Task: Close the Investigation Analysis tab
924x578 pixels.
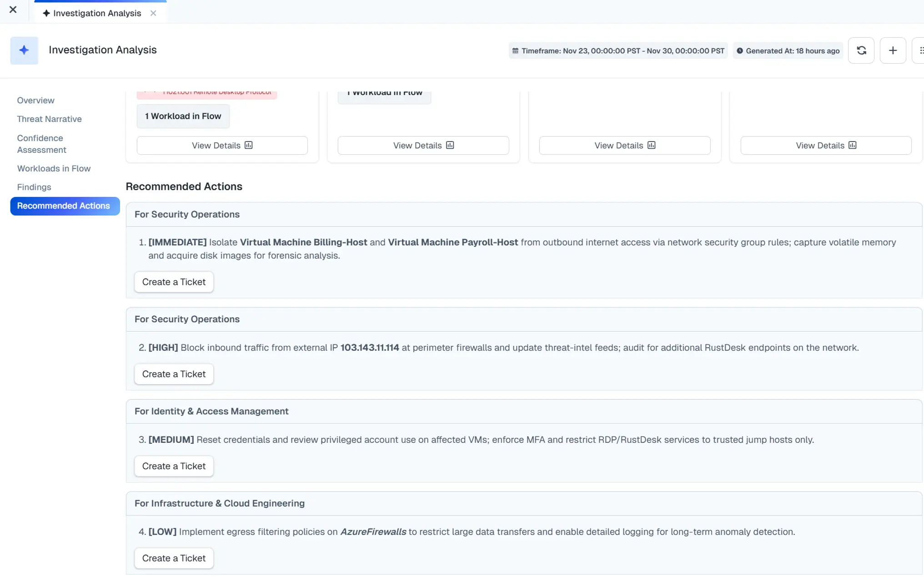Action: [153, 13]
